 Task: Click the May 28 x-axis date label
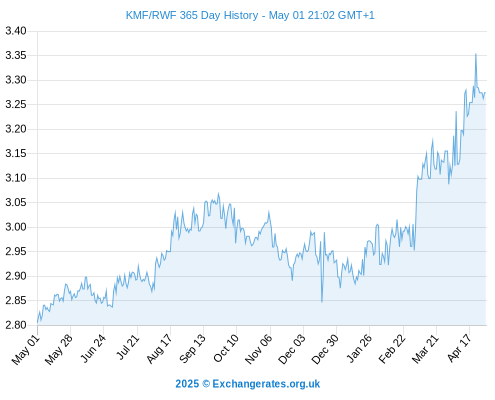(x=59, y=350)
